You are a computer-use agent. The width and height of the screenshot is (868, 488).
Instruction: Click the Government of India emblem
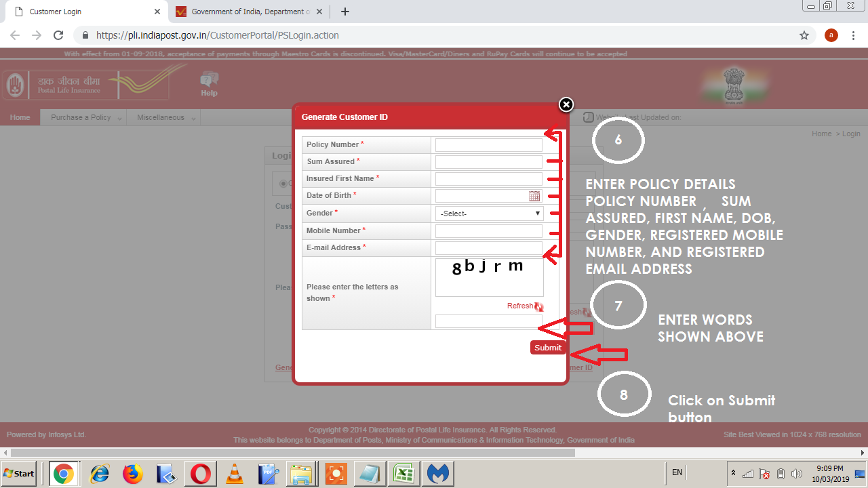734,85
